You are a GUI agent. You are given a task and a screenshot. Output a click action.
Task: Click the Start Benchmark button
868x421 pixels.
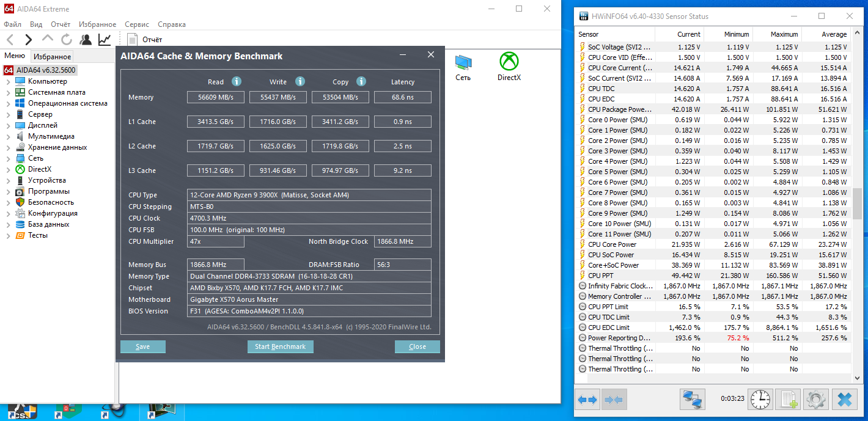pos(280,346)
